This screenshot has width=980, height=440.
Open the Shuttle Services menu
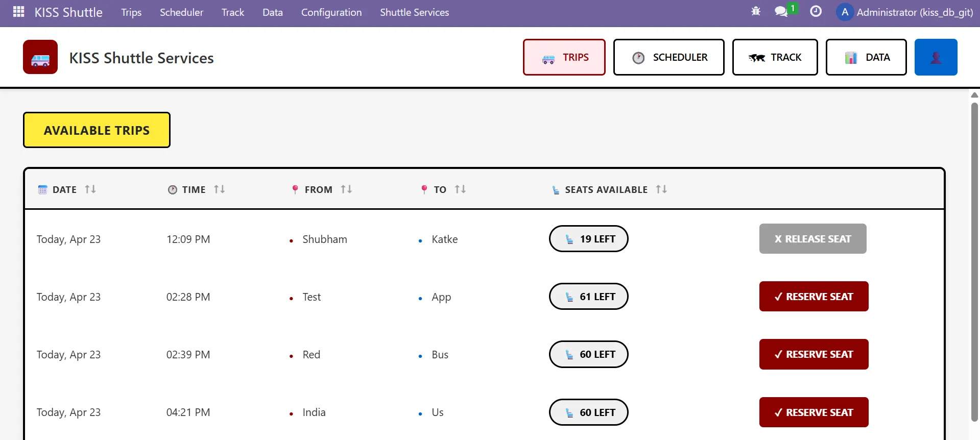tap(415, 12)
